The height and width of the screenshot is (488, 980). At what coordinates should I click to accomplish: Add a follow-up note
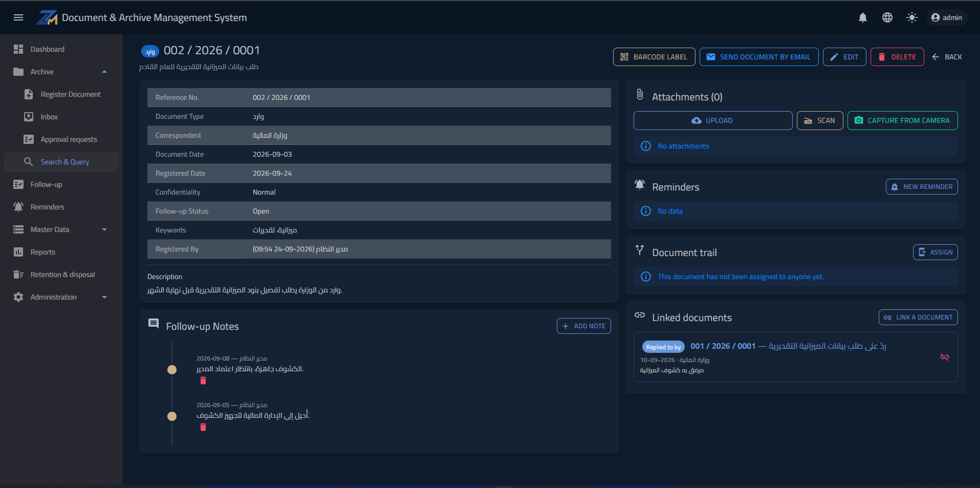[x=584, y=326]
